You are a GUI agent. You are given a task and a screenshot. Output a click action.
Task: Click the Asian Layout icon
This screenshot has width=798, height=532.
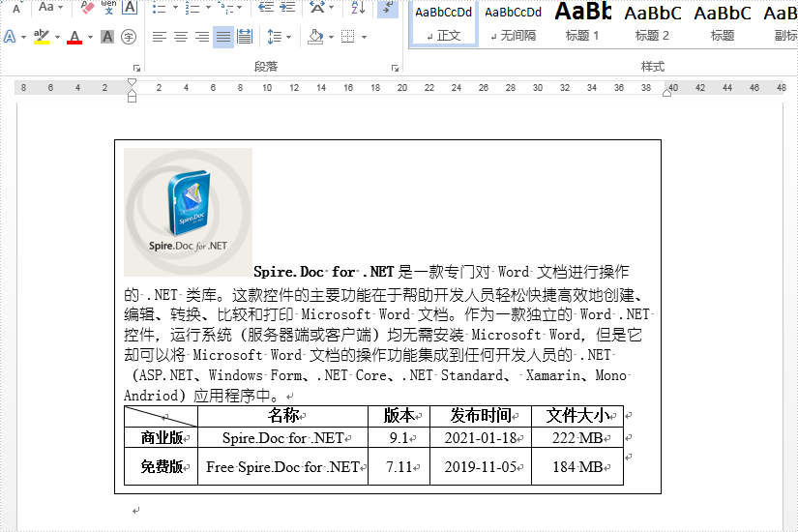[x=317, y=7]
